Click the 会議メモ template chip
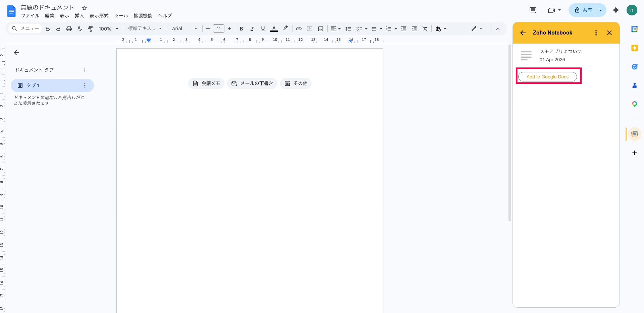 coord(206,83)
